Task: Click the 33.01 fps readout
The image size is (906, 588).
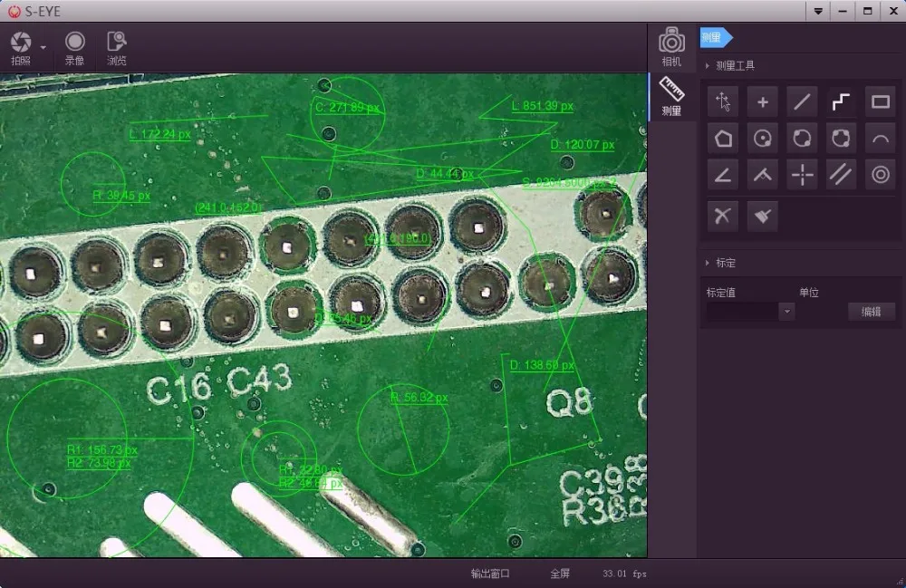Action: point(624,574)
